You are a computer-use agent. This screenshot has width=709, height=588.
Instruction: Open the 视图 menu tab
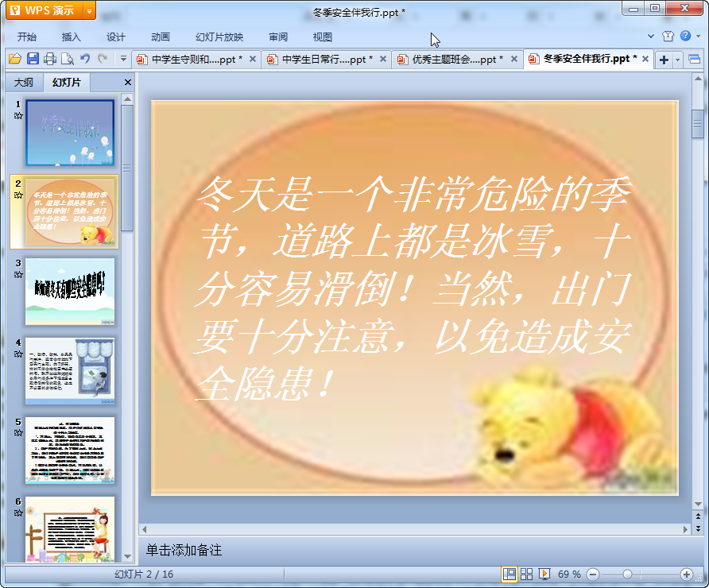323,37
